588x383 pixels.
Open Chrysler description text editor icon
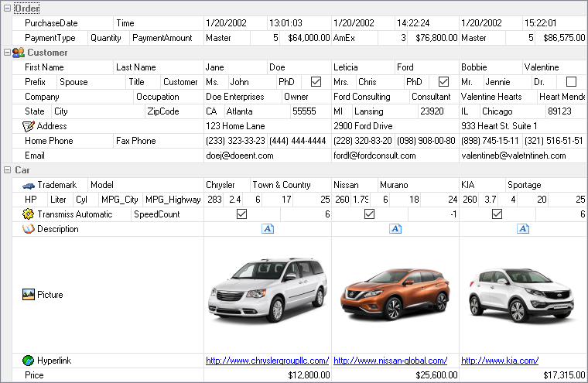click(x=268, y=229)
